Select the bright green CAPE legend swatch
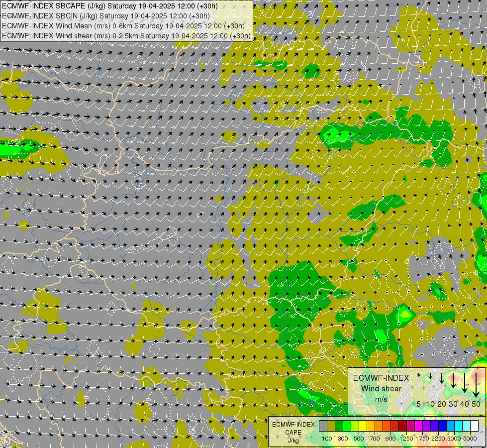 [x=347, y=426]
